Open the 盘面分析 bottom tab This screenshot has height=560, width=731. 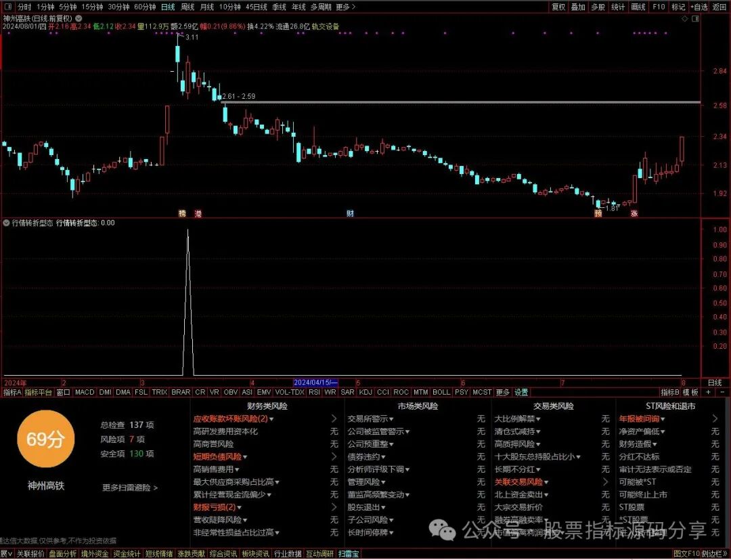(63, 554)
